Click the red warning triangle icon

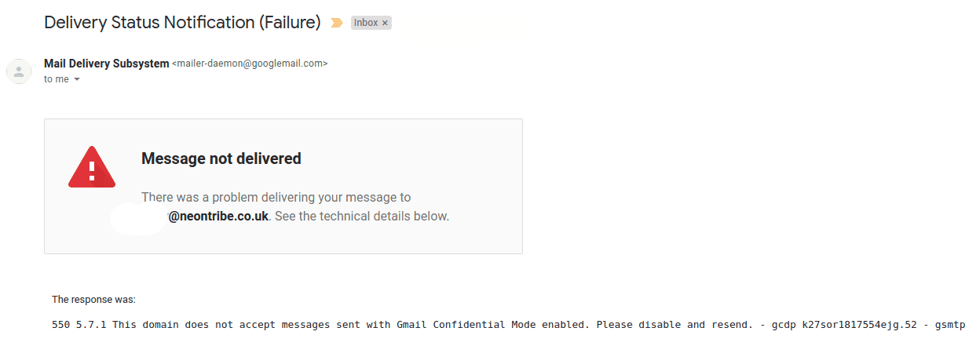tap(92, 167)
